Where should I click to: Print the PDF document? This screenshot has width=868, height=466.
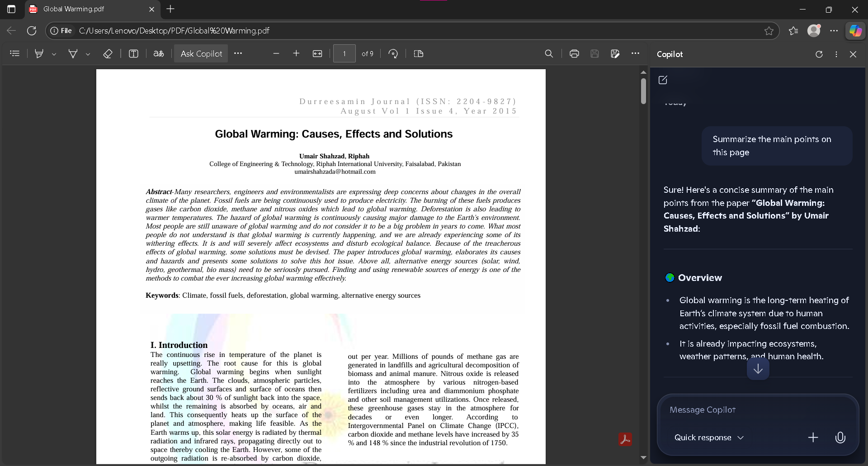[x=574, y=53]
